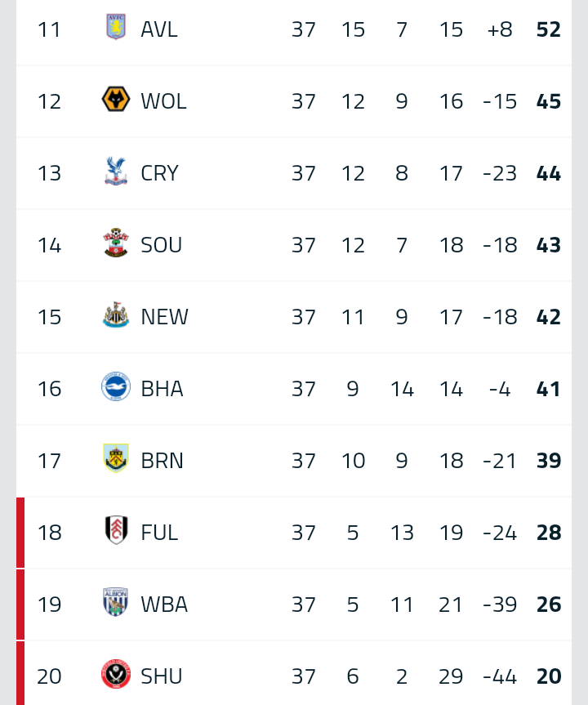Open the AVL team link
Screen dimensions: 588x705
point(158,29)
